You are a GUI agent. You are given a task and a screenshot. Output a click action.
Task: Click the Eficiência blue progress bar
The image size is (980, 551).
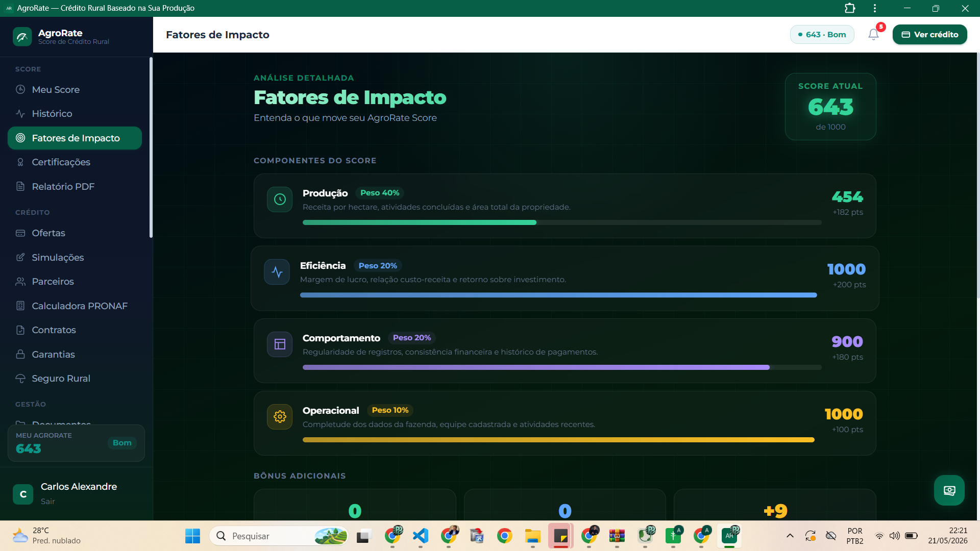tap(558, 295)
